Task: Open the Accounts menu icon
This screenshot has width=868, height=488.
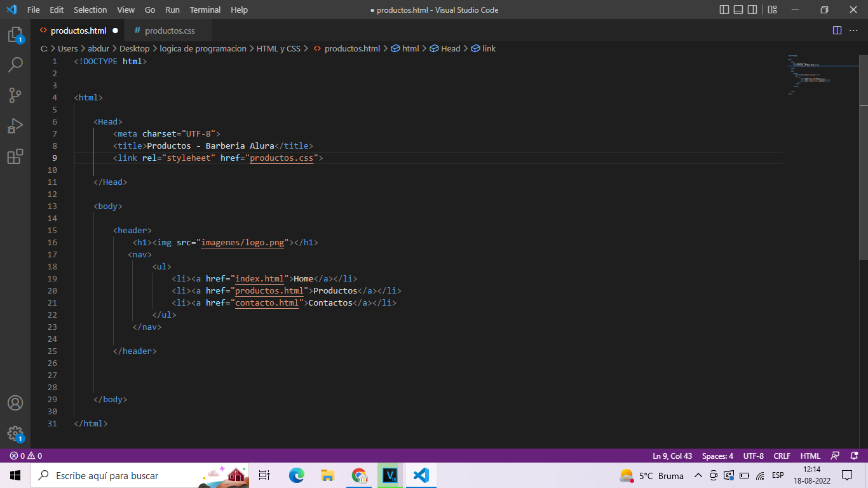Action: click(15, 403)
